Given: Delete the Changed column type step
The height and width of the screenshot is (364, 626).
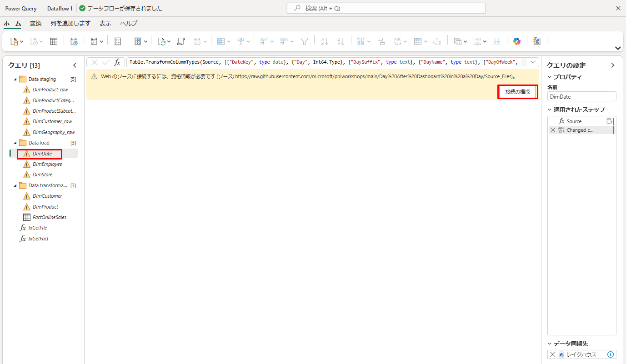Looking at the screenshot, I should (x=553, y=130).
